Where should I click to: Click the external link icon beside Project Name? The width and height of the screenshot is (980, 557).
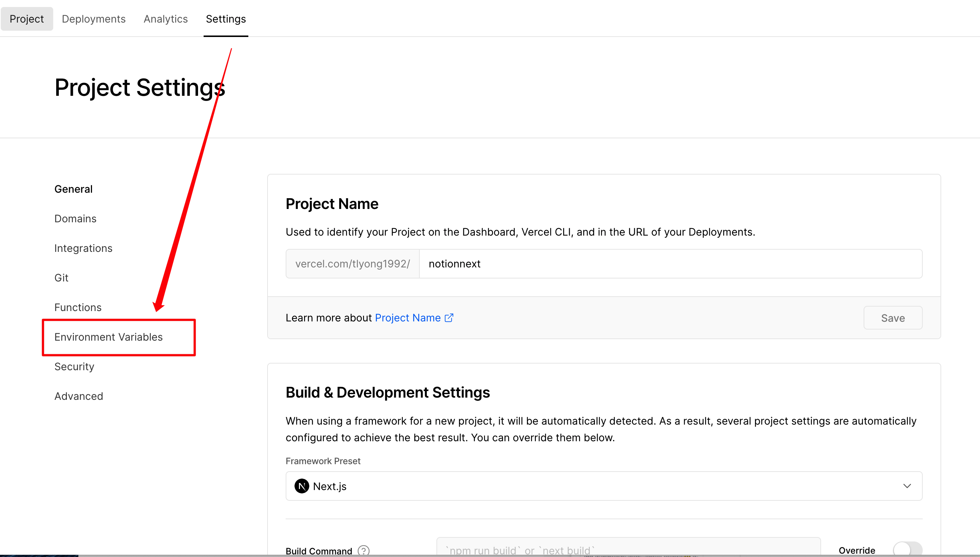click(x=449, y=318)
